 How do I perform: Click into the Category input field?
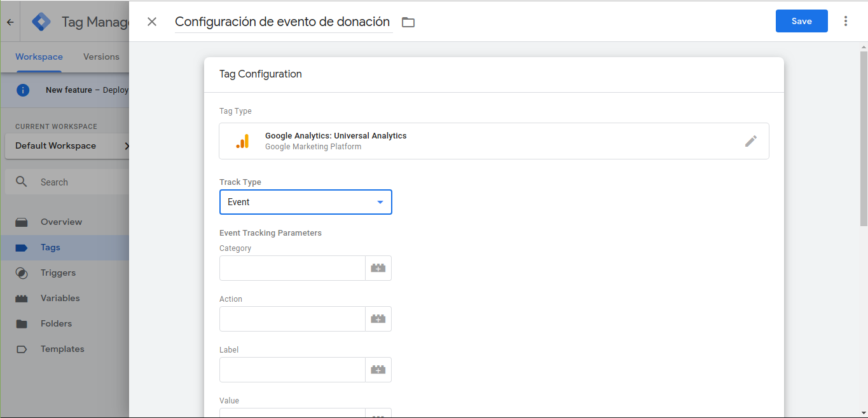(292, 268)
